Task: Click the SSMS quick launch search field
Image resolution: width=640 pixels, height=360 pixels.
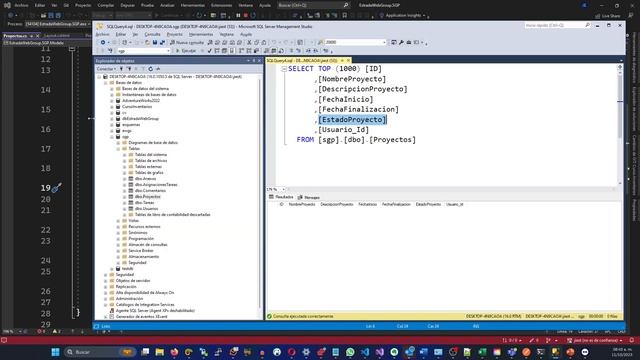Action: pyautogui.click(x=557, y=25)
